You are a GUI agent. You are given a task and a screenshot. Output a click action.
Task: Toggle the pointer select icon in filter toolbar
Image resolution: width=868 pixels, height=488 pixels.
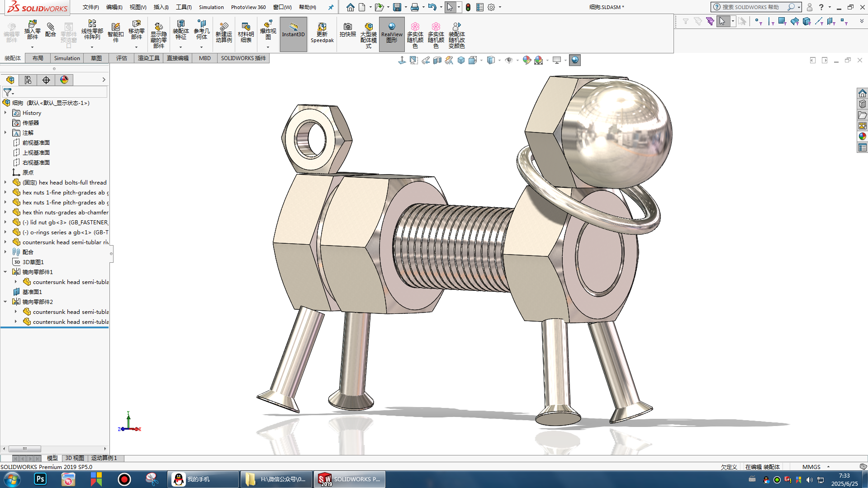(x=722, y=21)
